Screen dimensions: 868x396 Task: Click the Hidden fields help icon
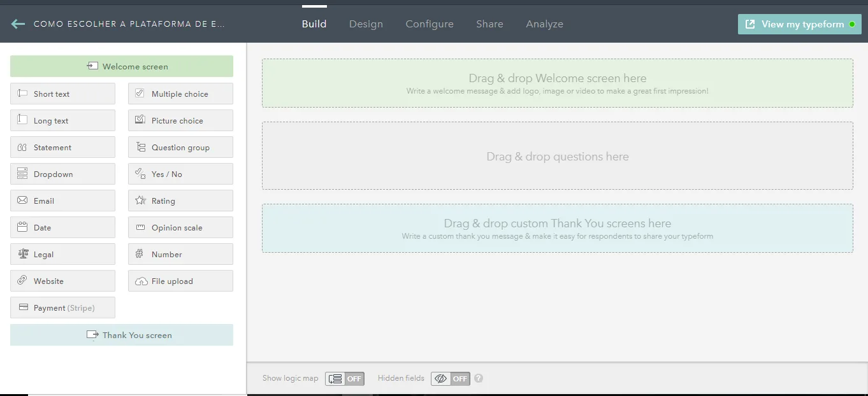coord(479,378)
